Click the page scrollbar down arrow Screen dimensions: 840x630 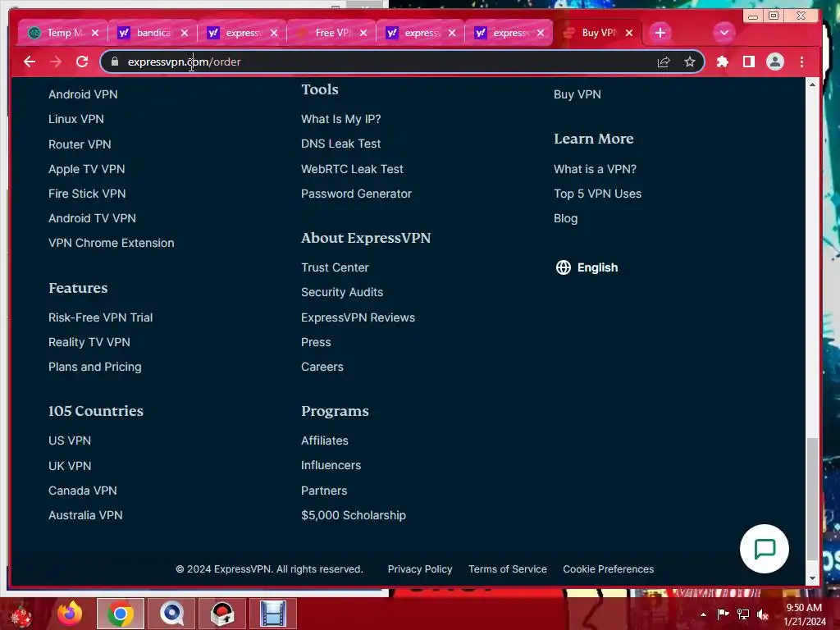812,578
